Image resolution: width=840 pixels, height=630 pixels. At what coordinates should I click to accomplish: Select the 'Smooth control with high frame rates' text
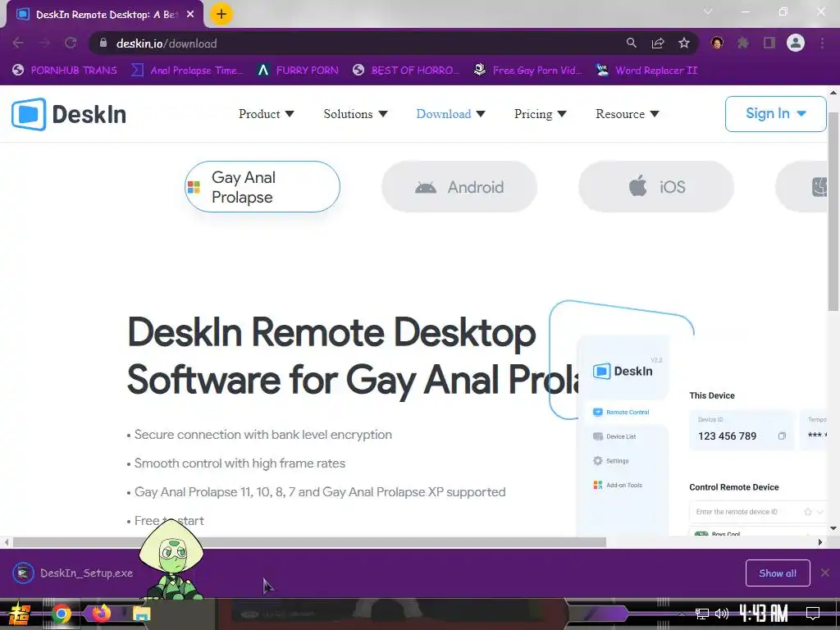click(x=240, y=463)
